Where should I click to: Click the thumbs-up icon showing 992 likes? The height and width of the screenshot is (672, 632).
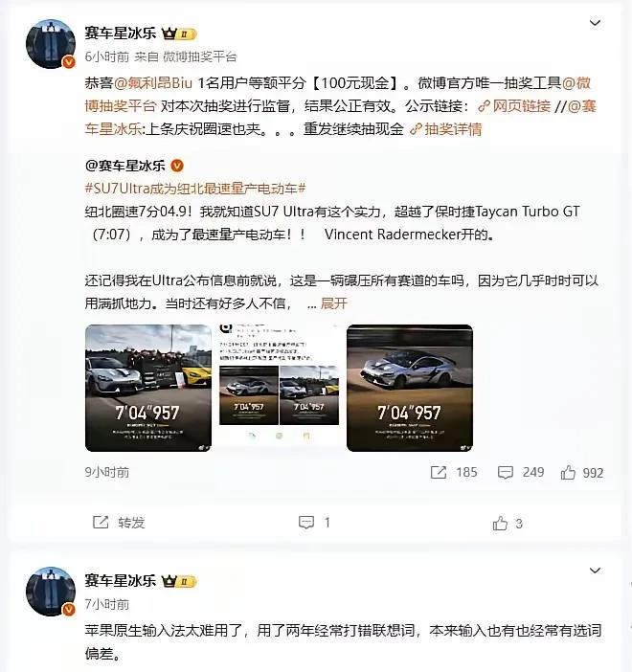[568, 472]
